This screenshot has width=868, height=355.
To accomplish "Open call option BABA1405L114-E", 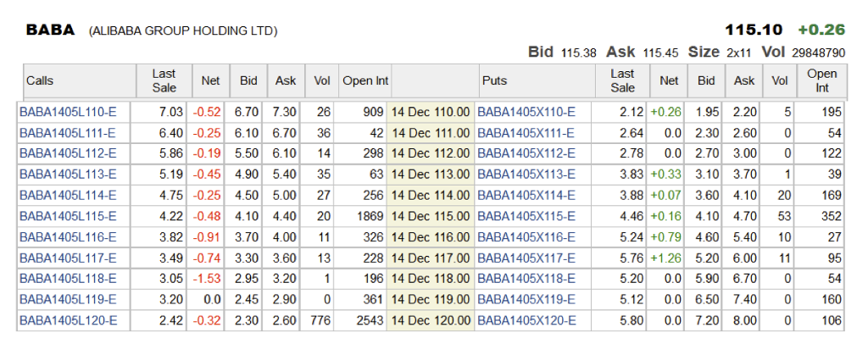I will pyautogui.click(x=68, y=195).
